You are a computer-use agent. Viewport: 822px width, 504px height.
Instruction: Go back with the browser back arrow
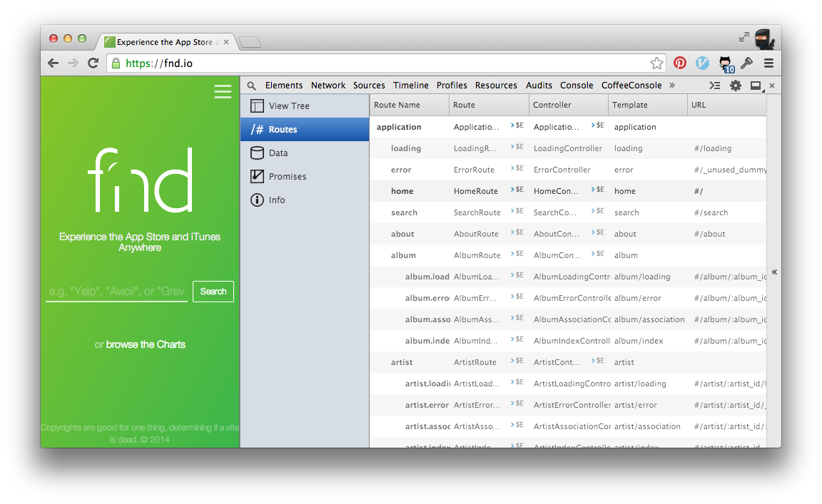53,63
